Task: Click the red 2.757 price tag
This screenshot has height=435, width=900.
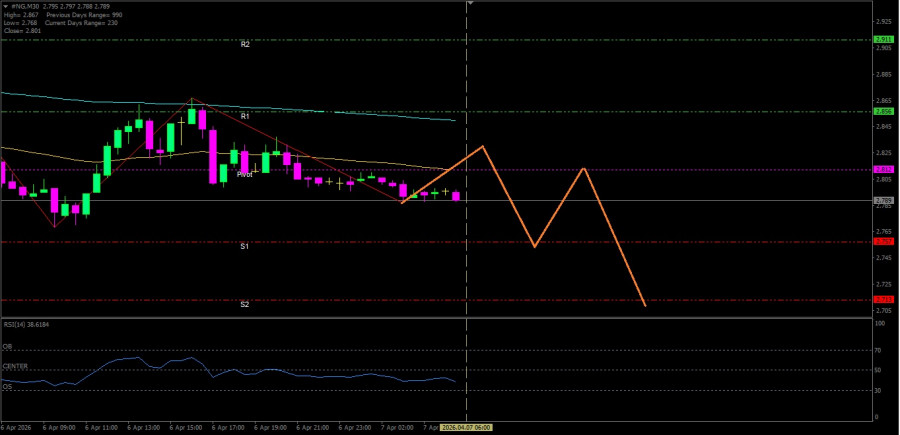Action: coord(884,242)
